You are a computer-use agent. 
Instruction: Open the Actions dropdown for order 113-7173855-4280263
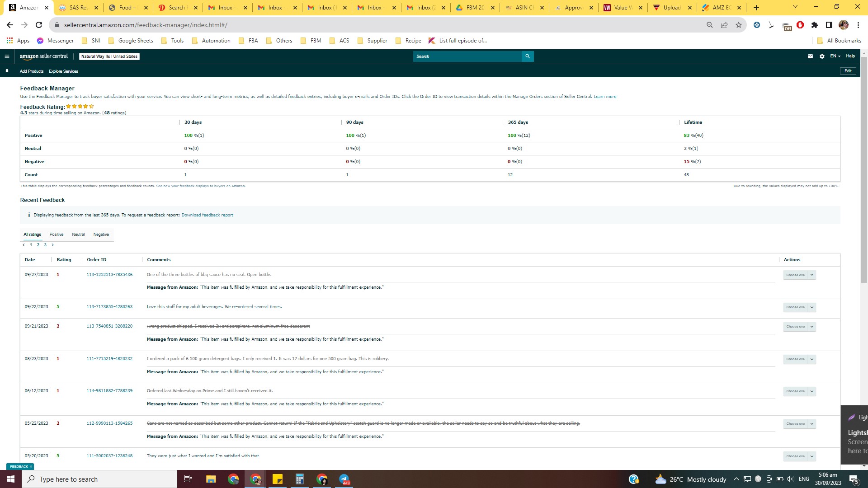coord(799,307)
